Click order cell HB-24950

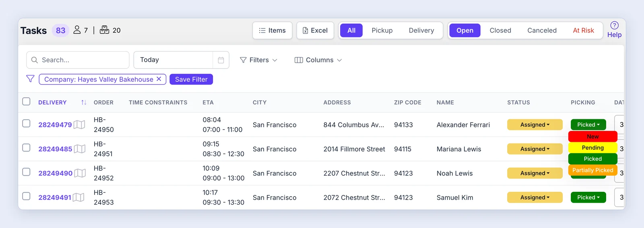coord(104,125)
